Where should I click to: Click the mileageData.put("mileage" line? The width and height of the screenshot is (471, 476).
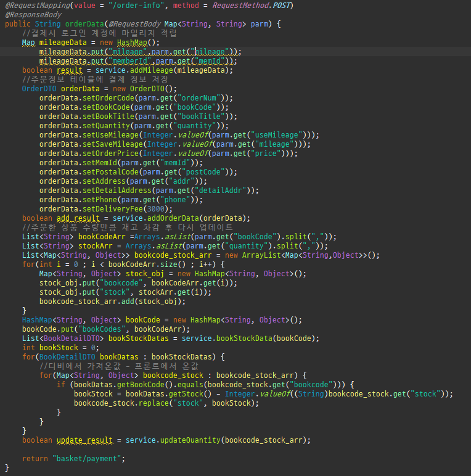(x=140, y=52)
